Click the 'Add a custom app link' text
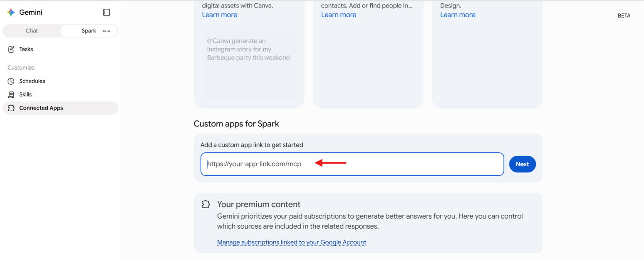Screen dimensions: 644x261 click(x=252, y=145)
